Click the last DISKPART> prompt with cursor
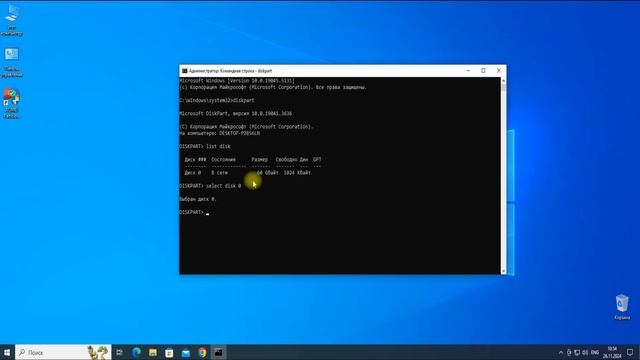Screen dimensions: 640x360 coord(194,212)
